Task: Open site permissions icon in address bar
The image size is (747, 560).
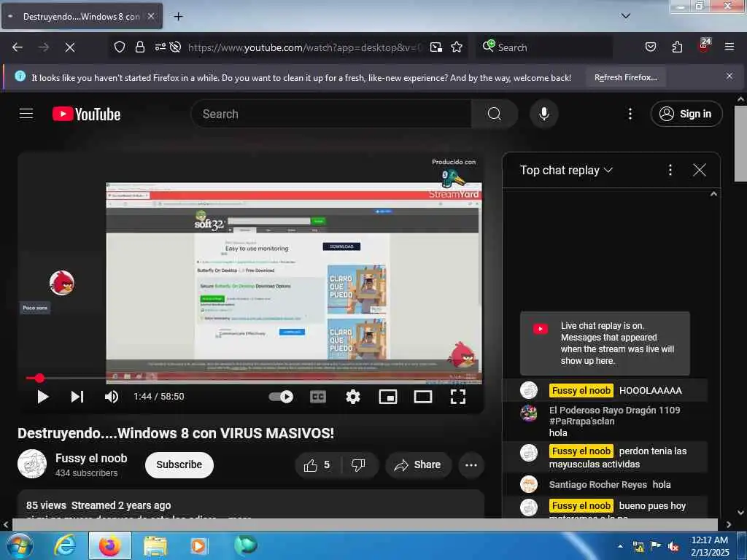Action: (160, 47)
